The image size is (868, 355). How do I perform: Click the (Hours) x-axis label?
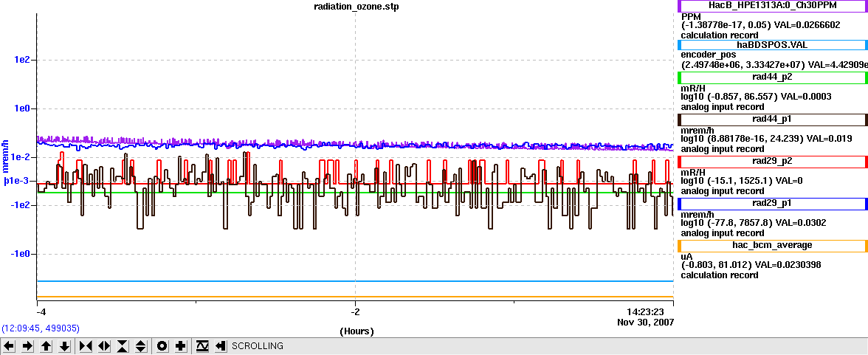pyautogui.click(x=356, y=331)
